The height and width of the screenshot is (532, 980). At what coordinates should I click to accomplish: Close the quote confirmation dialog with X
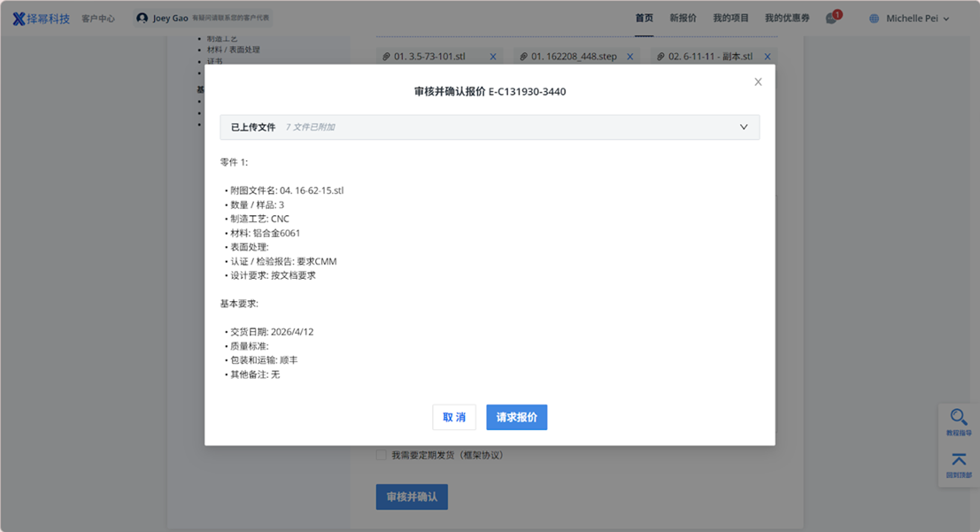pos(758,82)
